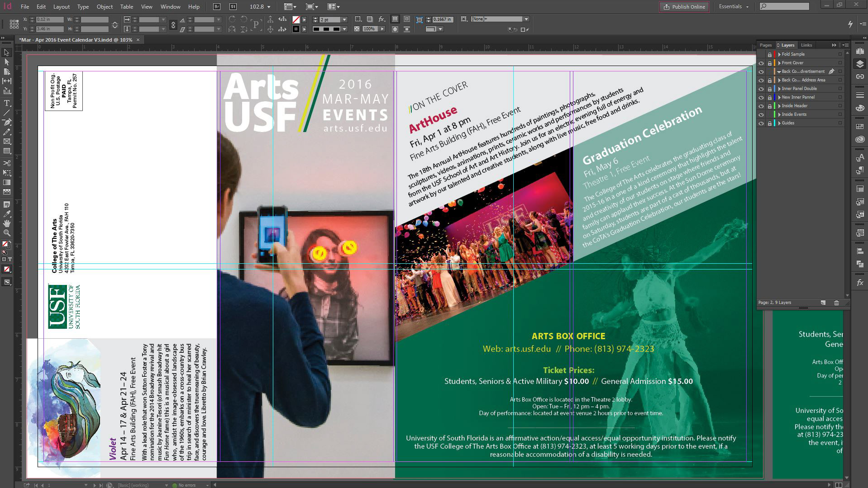Open the CC Libraries dock icon

click(x=860, y=139)
